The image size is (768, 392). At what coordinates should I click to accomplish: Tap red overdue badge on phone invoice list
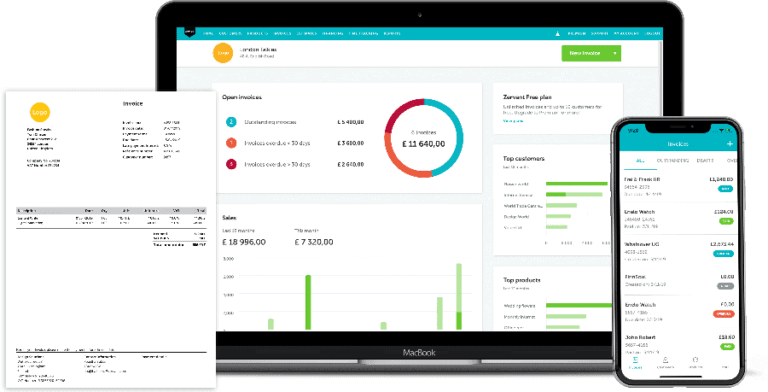(x=723, y=314)
